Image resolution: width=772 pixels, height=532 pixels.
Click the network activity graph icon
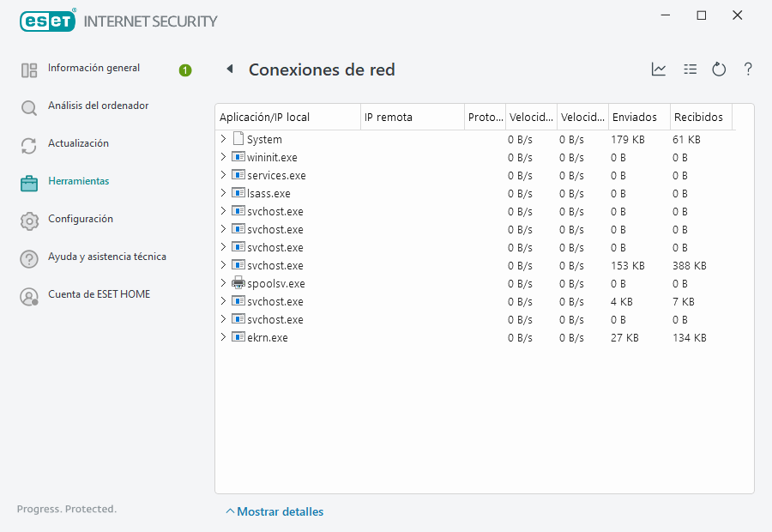pos(659,70)
